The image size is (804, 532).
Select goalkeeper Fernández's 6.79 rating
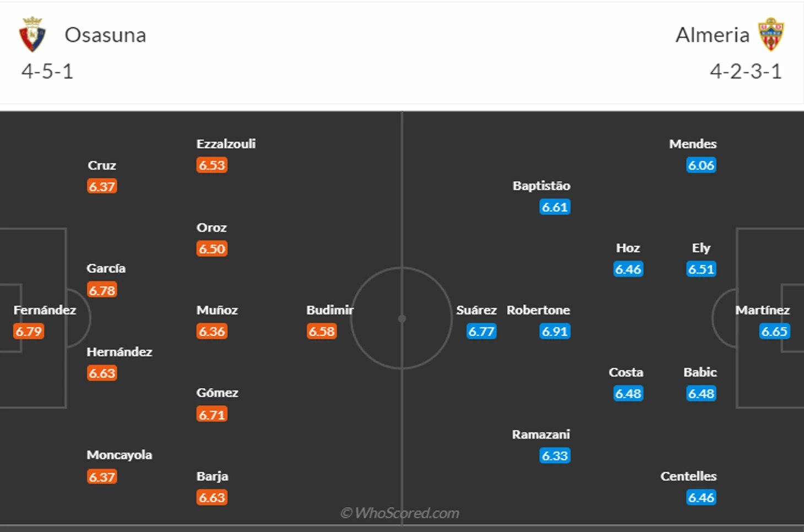(29, 332)
